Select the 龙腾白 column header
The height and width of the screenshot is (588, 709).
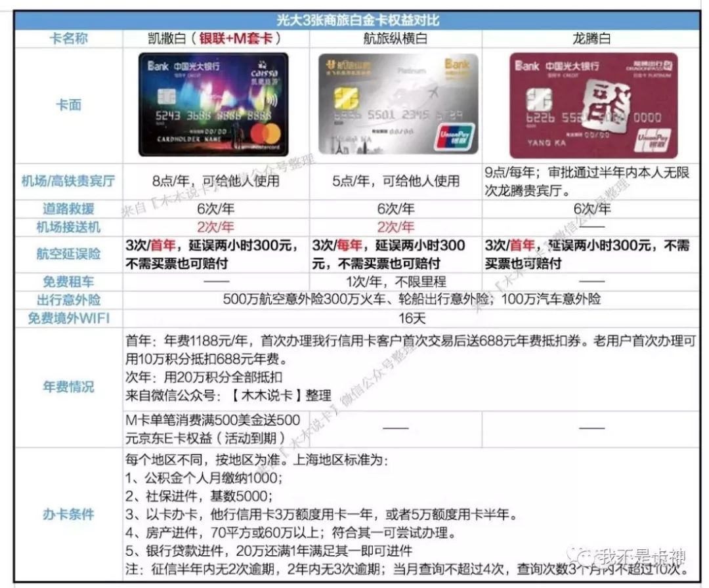tap(590, 39)
